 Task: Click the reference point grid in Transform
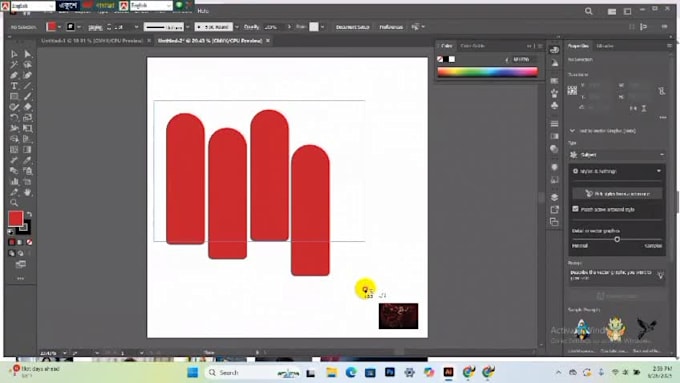[572, 90]
